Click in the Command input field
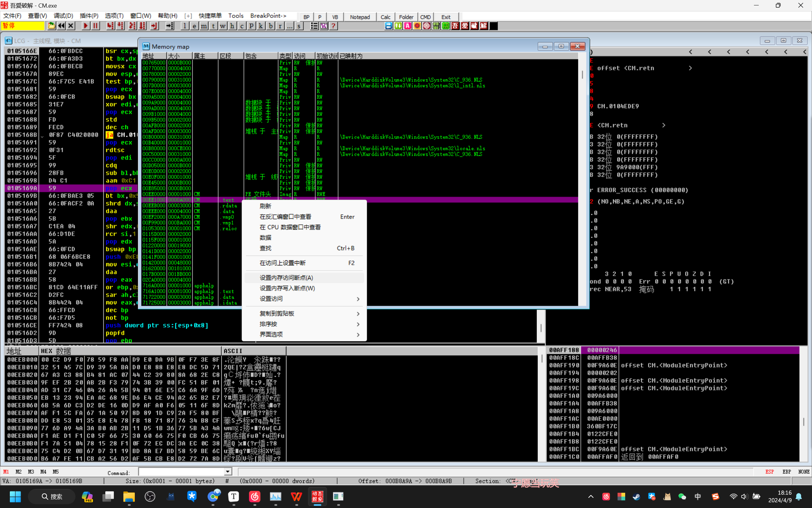This screenshot has height=508, width=812. (181, 472)
